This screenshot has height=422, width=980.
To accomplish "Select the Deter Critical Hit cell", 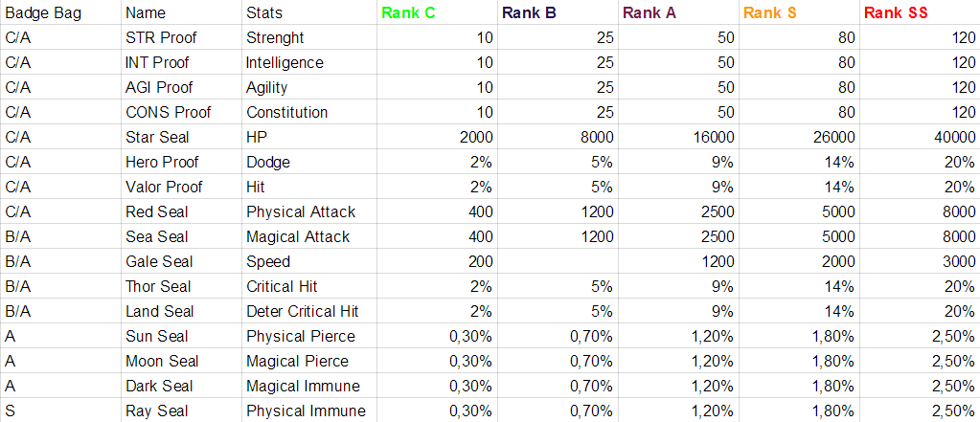I will 304,312.
